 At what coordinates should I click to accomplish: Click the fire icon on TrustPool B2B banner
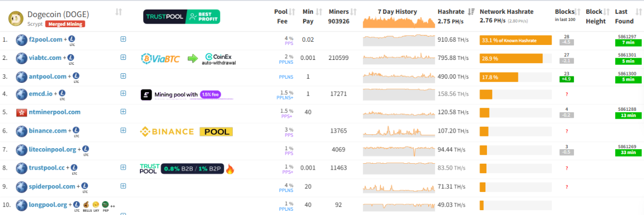pos(230,169)
